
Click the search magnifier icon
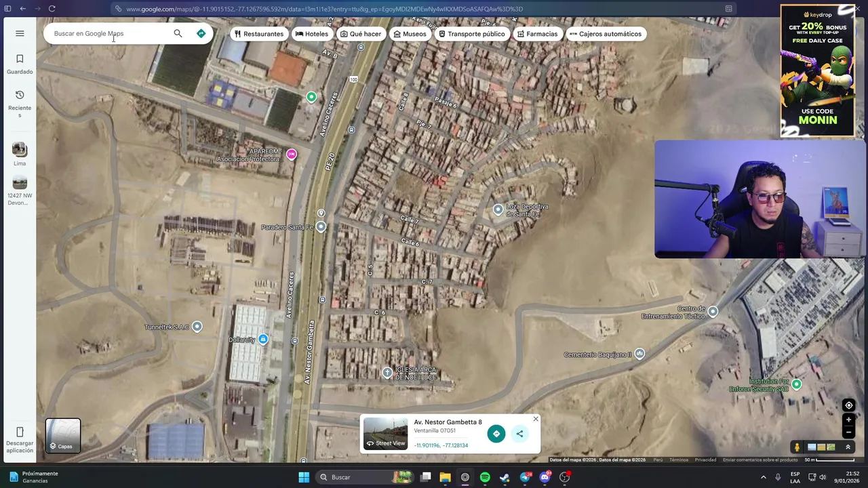[178, 33]
